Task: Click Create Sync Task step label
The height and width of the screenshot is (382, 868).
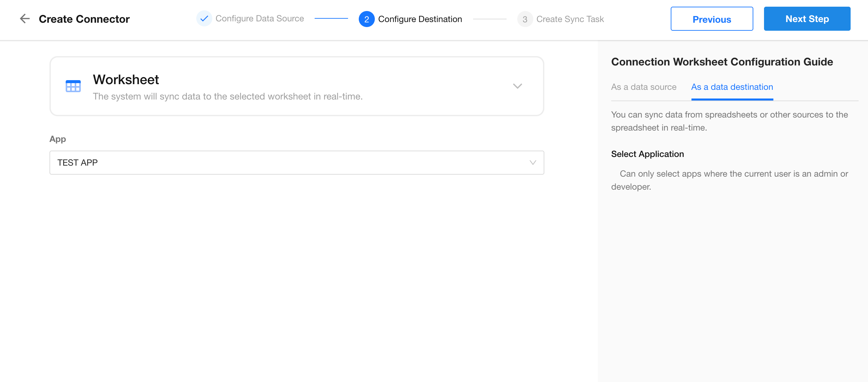Action: click(570, 19)
